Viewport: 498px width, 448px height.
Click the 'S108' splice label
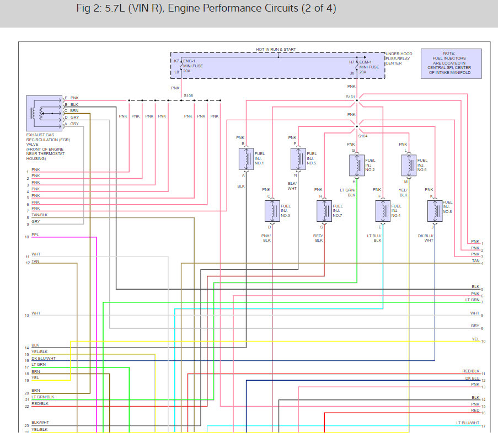pos(188,95)
